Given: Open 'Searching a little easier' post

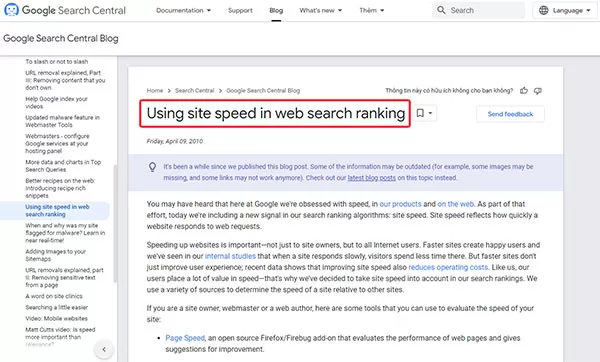Looking at the screenshot, I should click(57, 307).
